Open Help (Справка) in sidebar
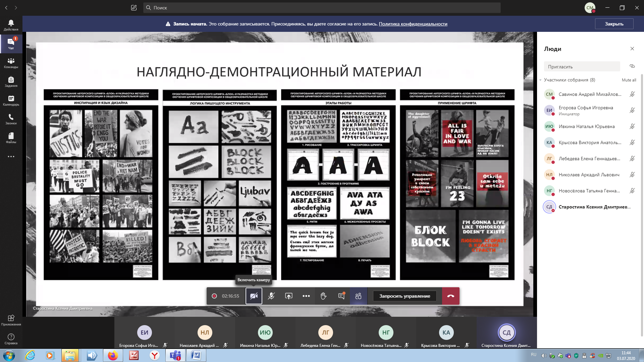This screenshot has width=644, height=362. pos(11,339)
